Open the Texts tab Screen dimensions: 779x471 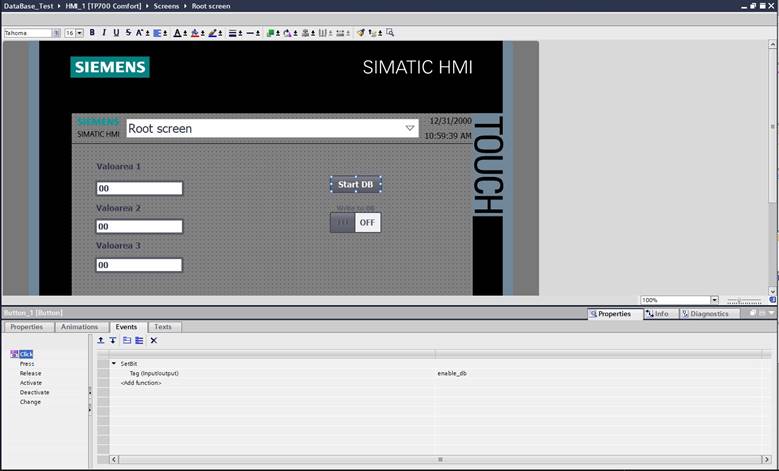point(162,327)
